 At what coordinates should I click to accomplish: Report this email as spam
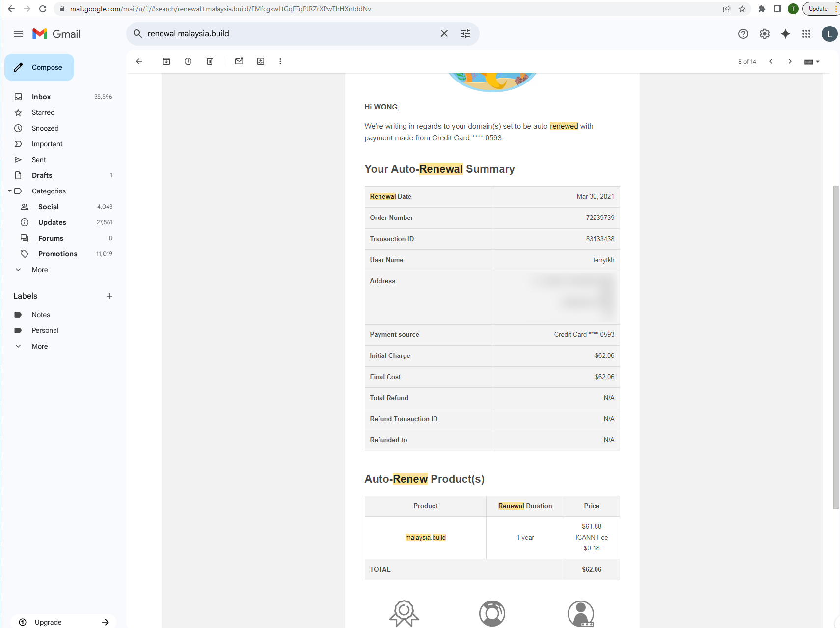pyautogui.click(x=188, y=61)
